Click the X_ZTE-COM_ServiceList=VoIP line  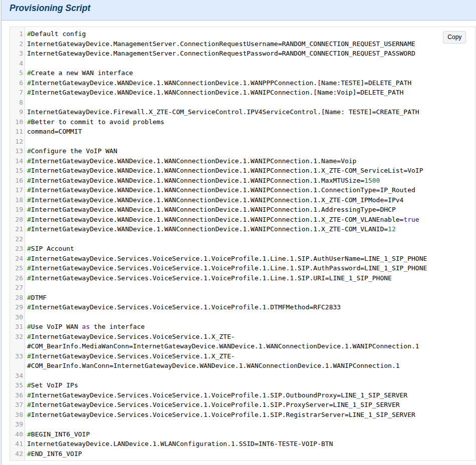(x=225, y=171)
